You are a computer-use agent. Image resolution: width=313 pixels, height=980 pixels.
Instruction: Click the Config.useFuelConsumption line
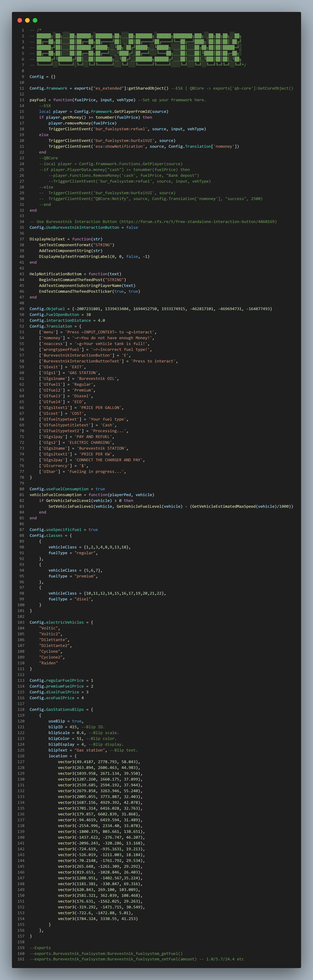coord(67,489)
